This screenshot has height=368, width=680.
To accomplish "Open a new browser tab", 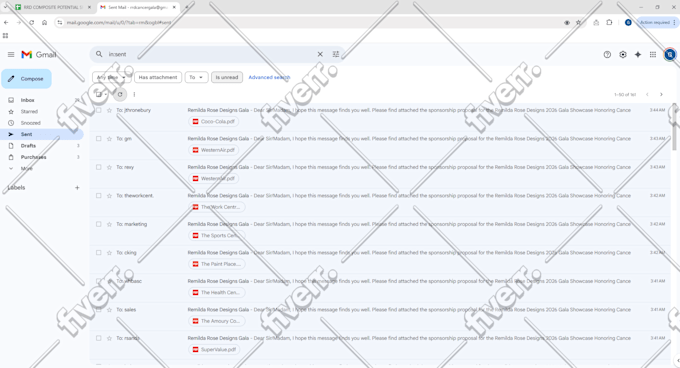I will pos(186,7).
